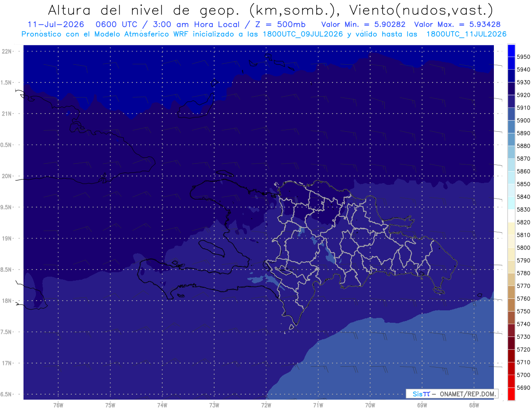This screenshot has height=411, width=532.
Task: Click the SisTT ONAMET/REP.DOM. logo box
Action: pyautogui.click(x=452, y=394)
